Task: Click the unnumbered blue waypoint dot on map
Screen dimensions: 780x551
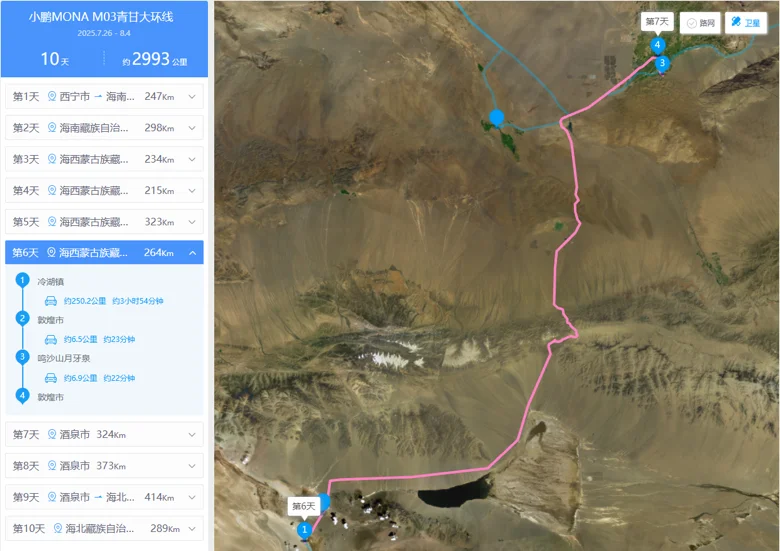Action: 496,118
